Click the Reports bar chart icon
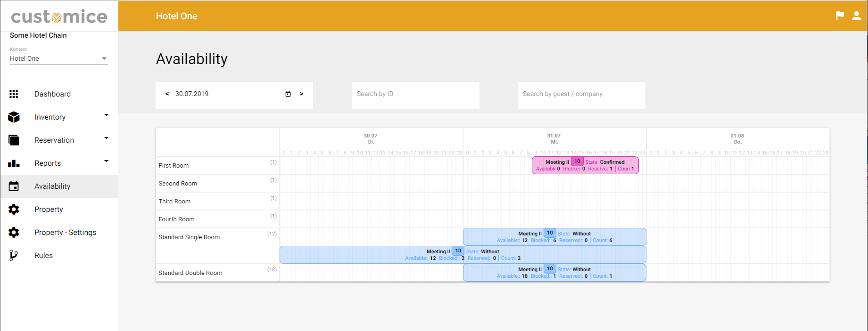 pyautogui.click(x=14, y=163)
